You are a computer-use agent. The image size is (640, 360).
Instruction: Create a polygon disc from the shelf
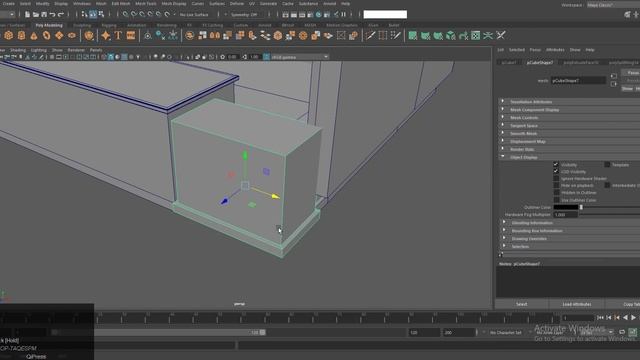click(x=72, y=36)
